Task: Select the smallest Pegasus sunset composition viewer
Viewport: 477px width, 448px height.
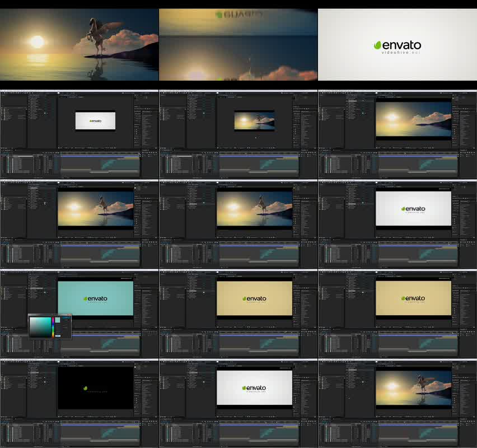Action: pyautogui.click(x=254, y=120)
